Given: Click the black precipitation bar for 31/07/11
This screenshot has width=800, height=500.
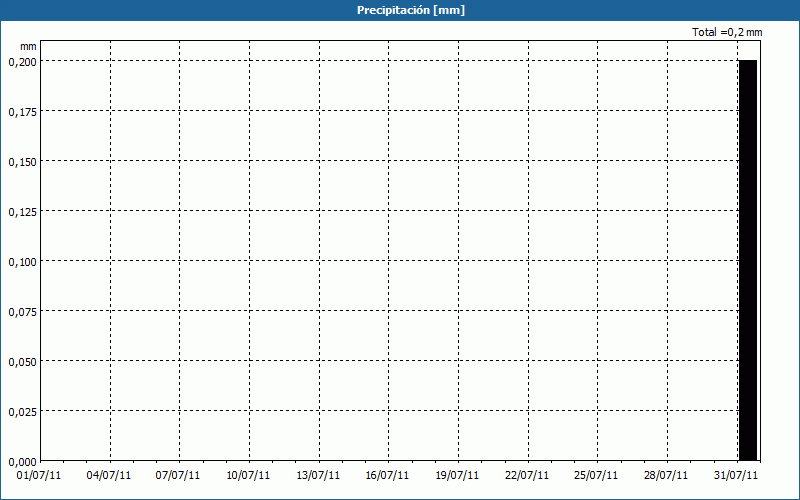Looking at the screenshot, I should (x=748, y=260).
